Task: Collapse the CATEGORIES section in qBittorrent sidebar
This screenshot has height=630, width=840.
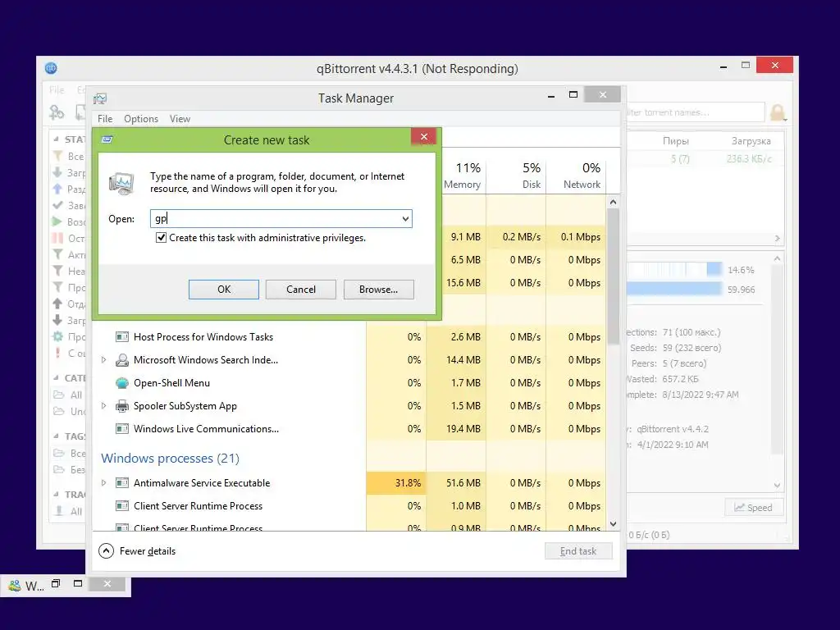Action: click(x=57, y=377)
